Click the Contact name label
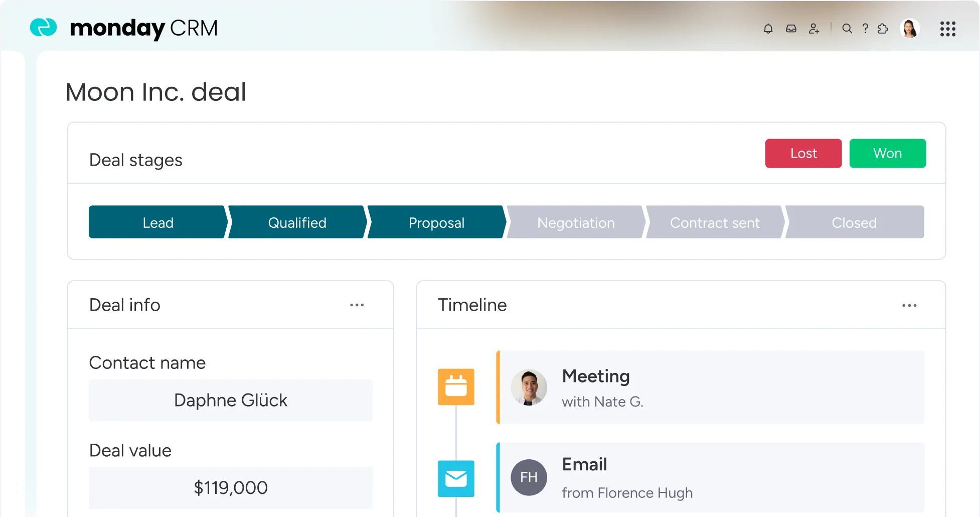Viewport: 980px width, 517px height. 147,362
